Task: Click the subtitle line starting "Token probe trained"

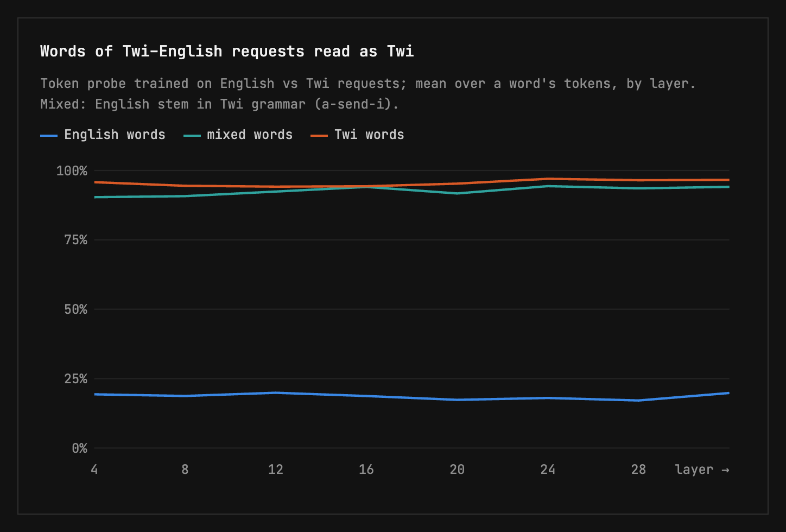Action: pos(368,84)
